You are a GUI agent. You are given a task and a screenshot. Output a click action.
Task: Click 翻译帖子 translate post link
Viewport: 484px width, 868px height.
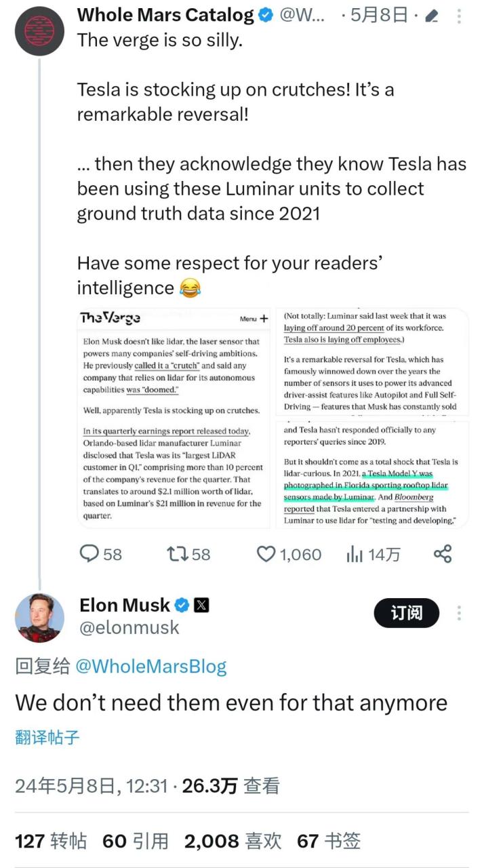pyautogui.click(x=47, y=737)
